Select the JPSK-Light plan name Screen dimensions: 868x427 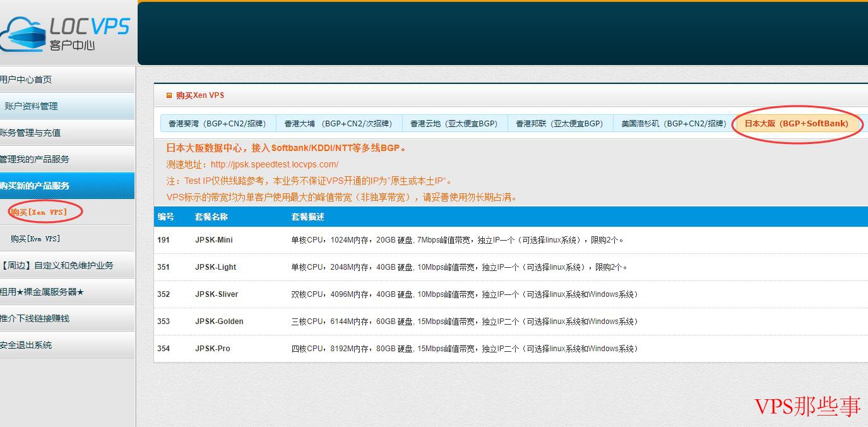(x=216, y=267)
